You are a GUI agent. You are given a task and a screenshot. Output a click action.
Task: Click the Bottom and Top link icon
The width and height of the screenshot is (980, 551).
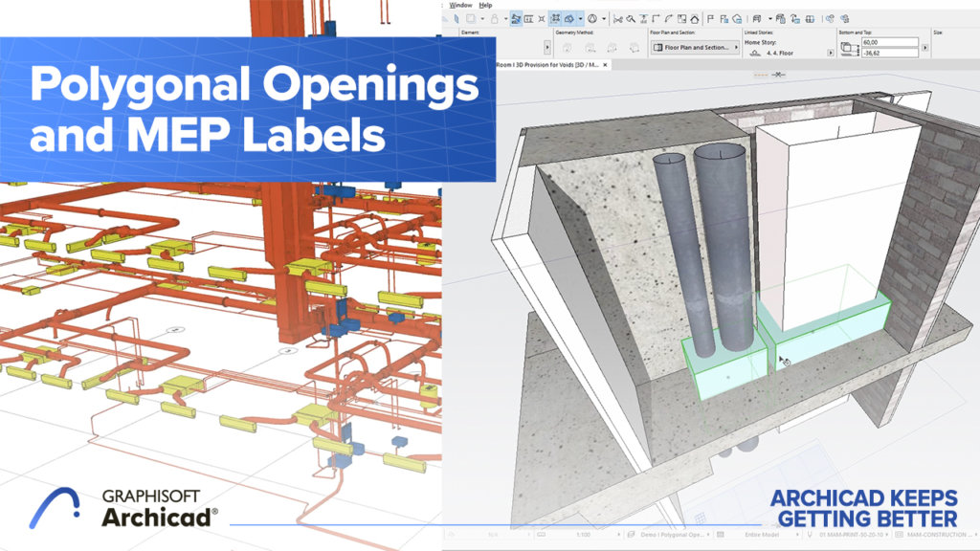(x=849, y=49)
